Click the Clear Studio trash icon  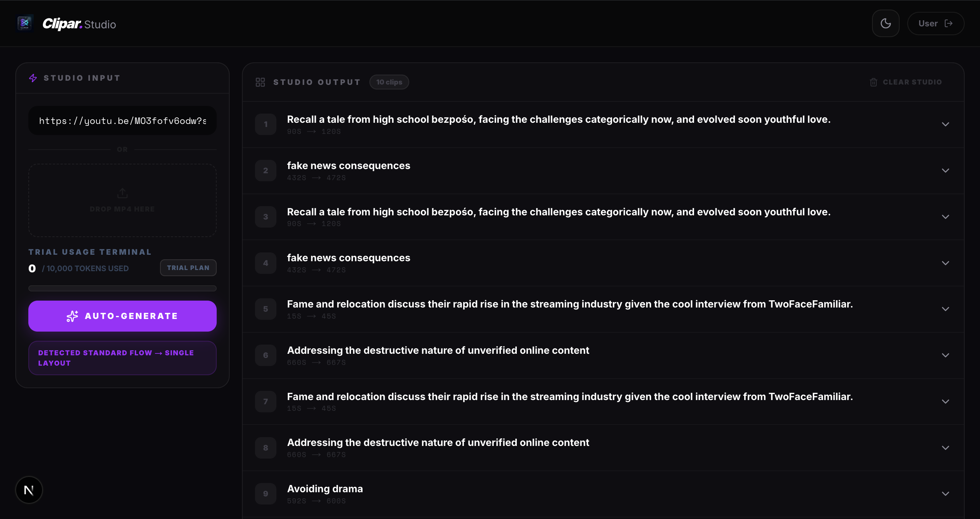[x=874, y=82]
